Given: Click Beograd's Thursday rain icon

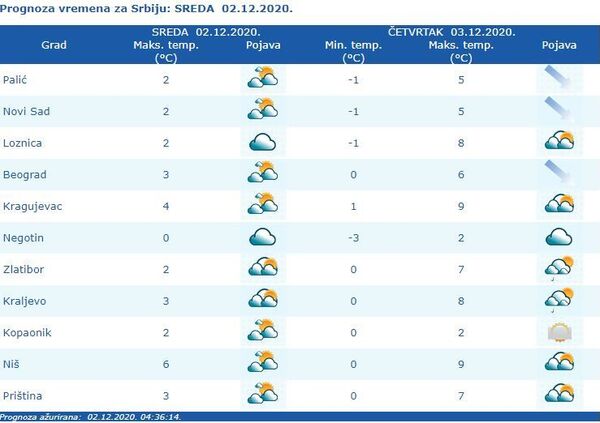Looking at the screenshot, I should pos(558,173).
